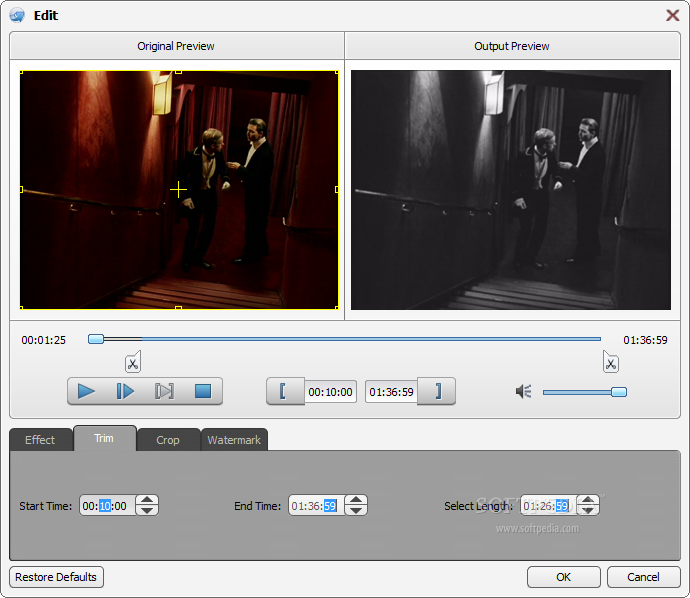Select the Trim tab
The image size is (690, 598).
104,438
